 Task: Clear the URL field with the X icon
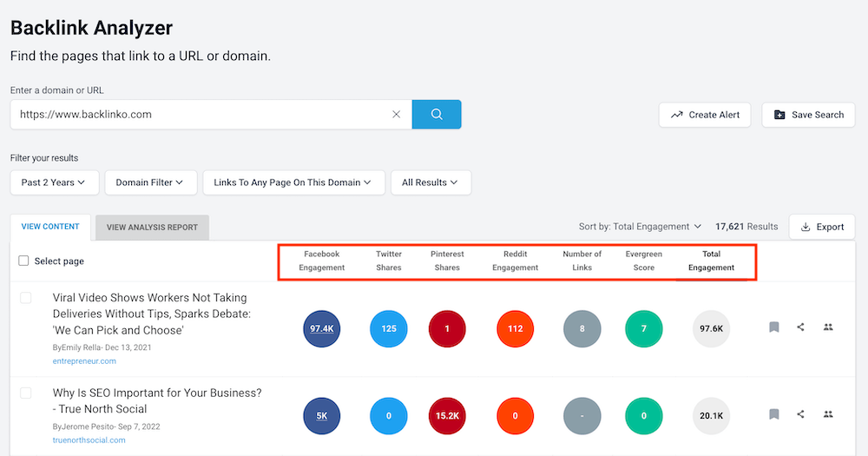pyautogui.click(x=397, y=114)
